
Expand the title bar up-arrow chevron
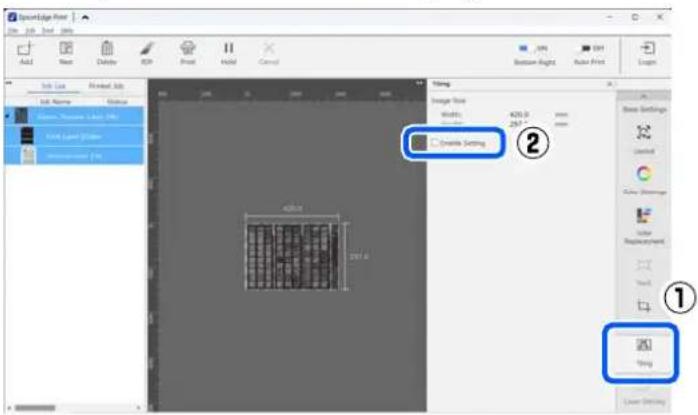85,17
